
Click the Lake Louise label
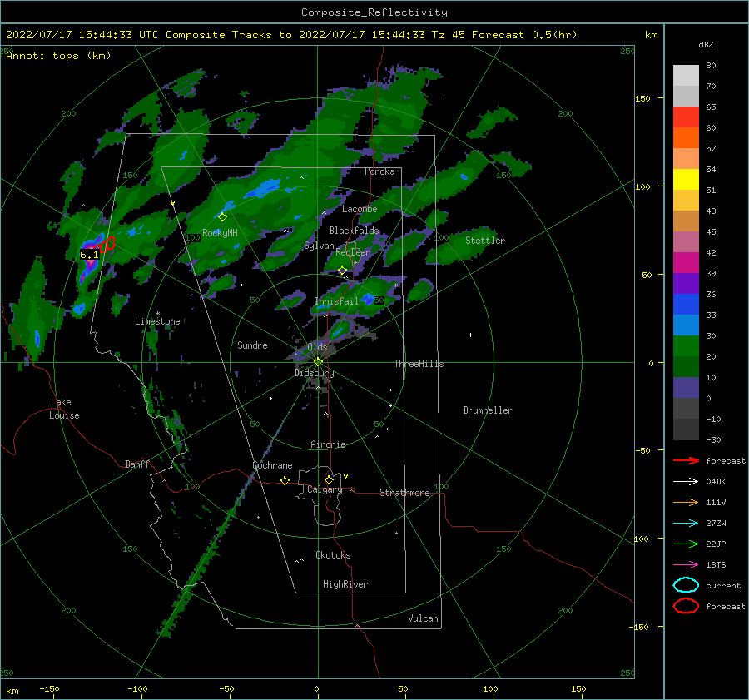pos(64,409)
